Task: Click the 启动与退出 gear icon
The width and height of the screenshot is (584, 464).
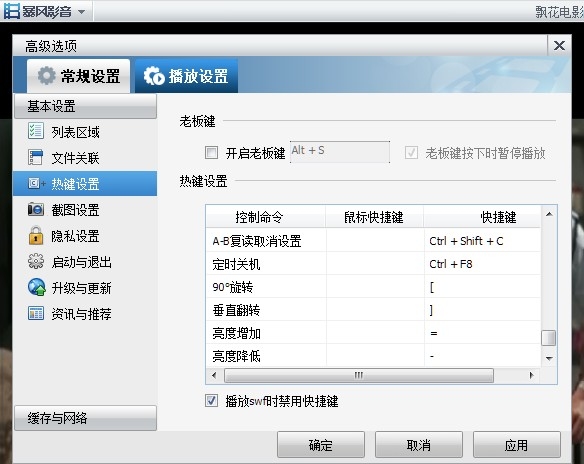Action: (36, 261)
